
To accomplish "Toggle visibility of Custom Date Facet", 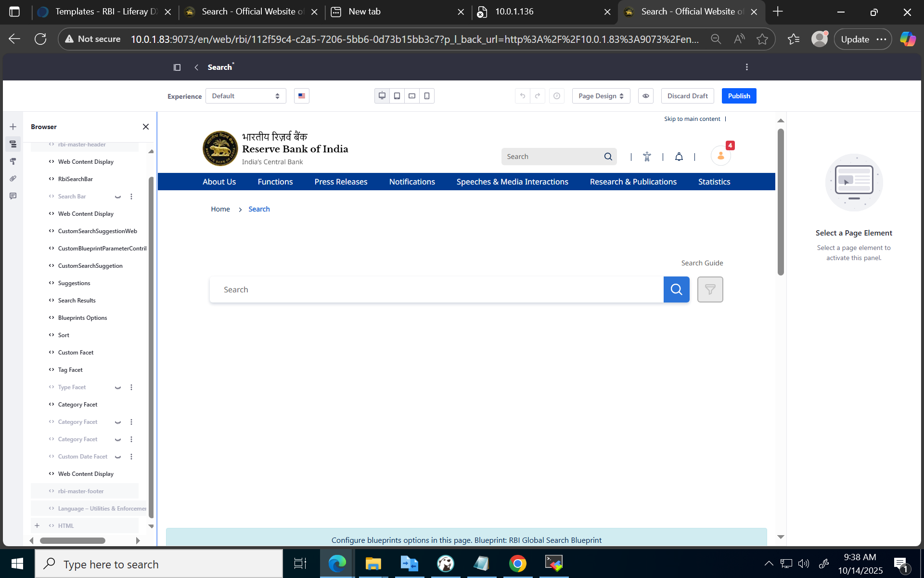I will point(118,457).
